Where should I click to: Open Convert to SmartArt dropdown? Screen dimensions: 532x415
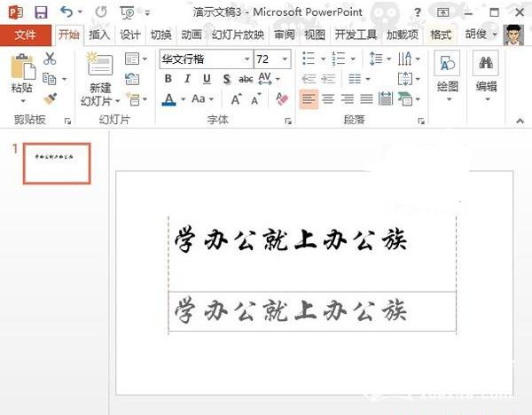click(409, 98)
